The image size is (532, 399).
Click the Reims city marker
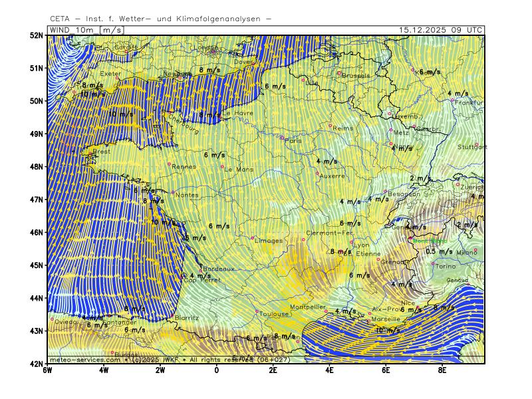330,125
